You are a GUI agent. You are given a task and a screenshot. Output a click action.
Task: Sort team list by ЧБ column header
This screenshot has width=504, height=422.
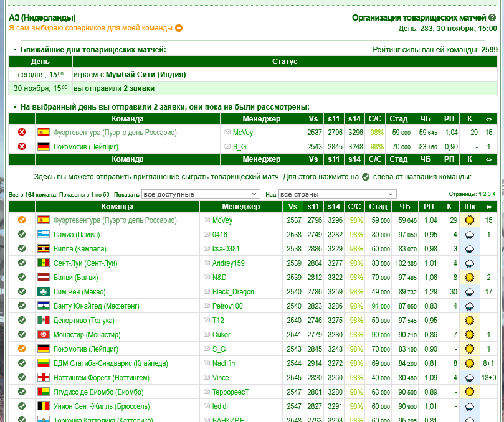tap(405, 207)
